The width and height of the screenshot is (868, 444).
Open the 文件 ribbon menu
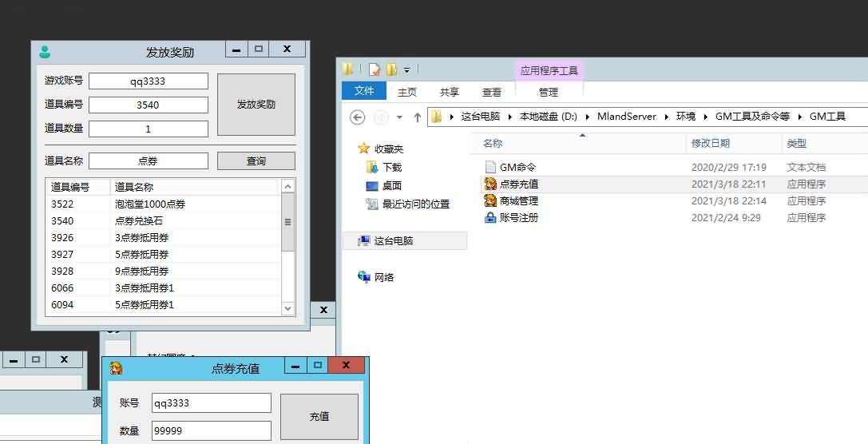tap(364, 91)
